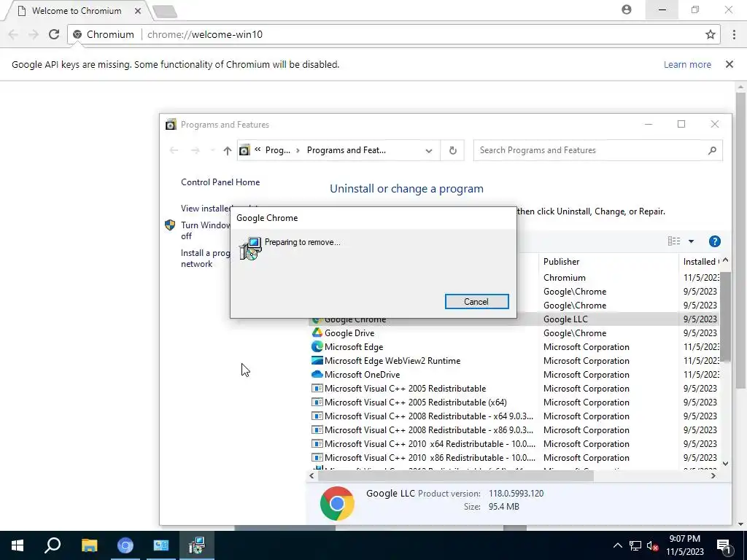747x560 pixels.
Task: Select the Google Drive program row
Action: pyautogui.click(x=514, y=332)
